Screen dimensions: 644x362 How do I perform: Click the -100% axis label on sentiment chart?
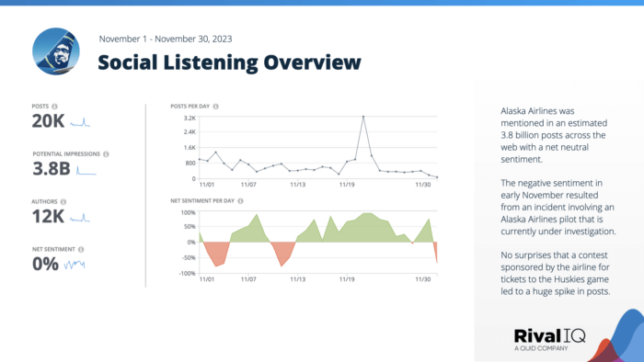coord(188,274)
